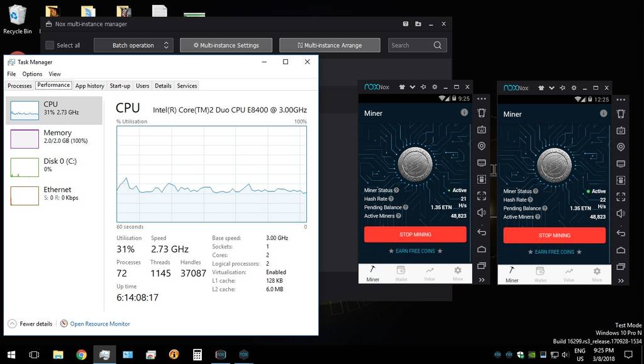
Task: Click theme shirt icon in left Nox title bar
Action: [x=402, y=87]
